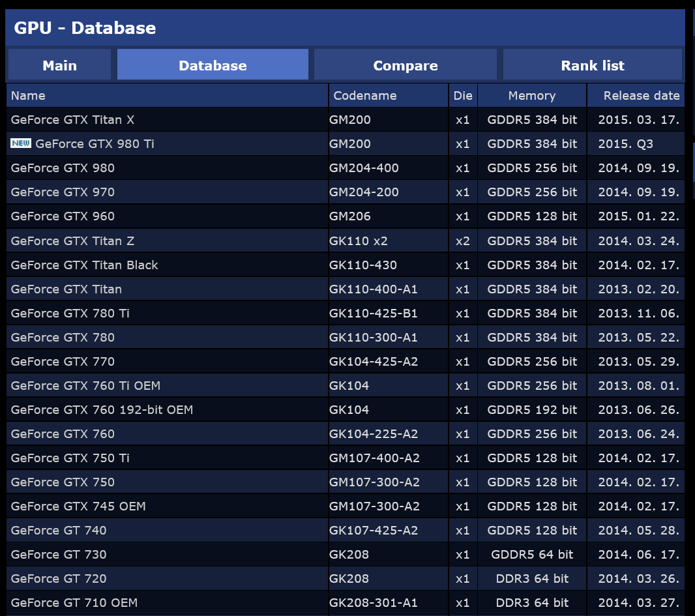Click codename GM206

point(350,216)
